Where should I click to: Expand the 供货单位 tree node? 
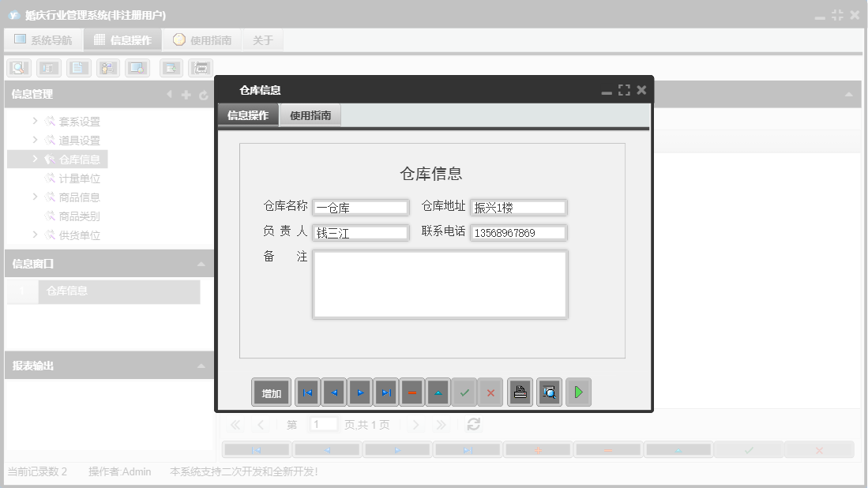[x=35, y=235]
